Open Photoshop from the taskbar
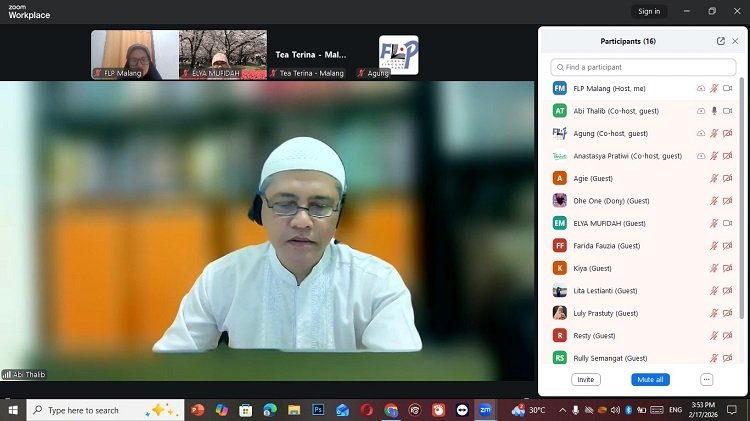This screenshot has height=421, width=750. pos(318,410)
